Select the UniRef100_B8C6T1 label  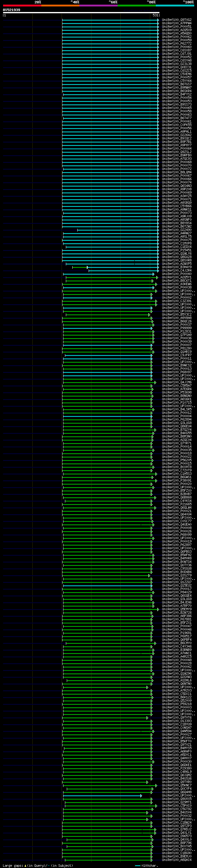pyautogui.click(x=177, y=281)
